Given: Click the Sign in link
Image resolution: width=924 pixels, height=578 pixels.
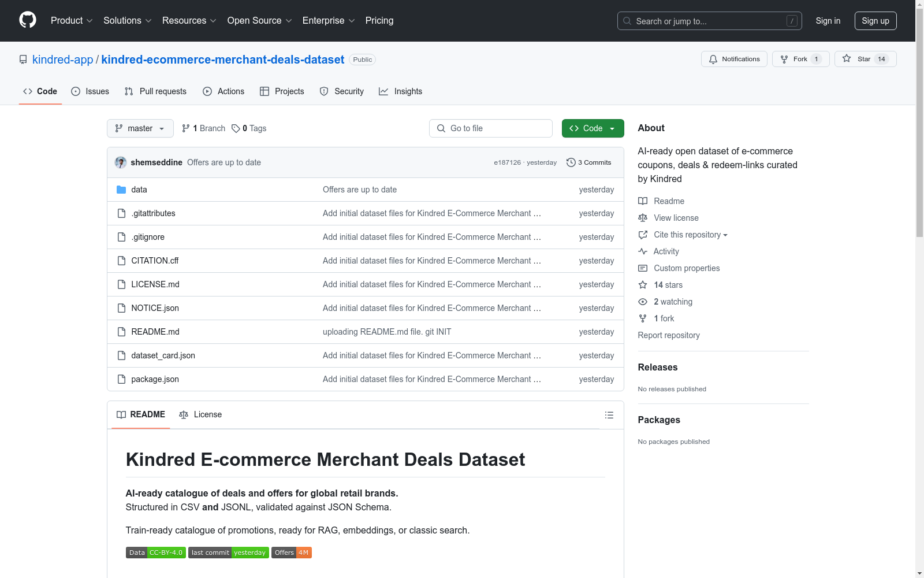Looking at the screenshot, I should (828, 21).
